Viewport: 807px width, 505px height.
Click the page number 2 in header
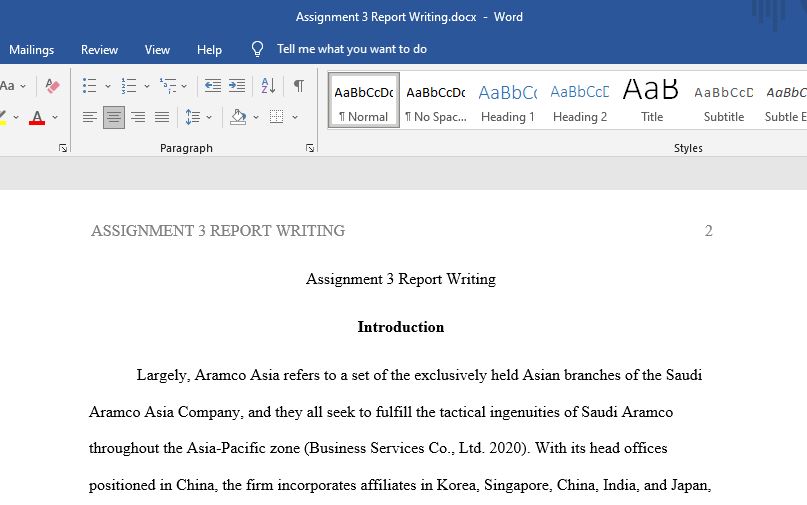(709, 231)
